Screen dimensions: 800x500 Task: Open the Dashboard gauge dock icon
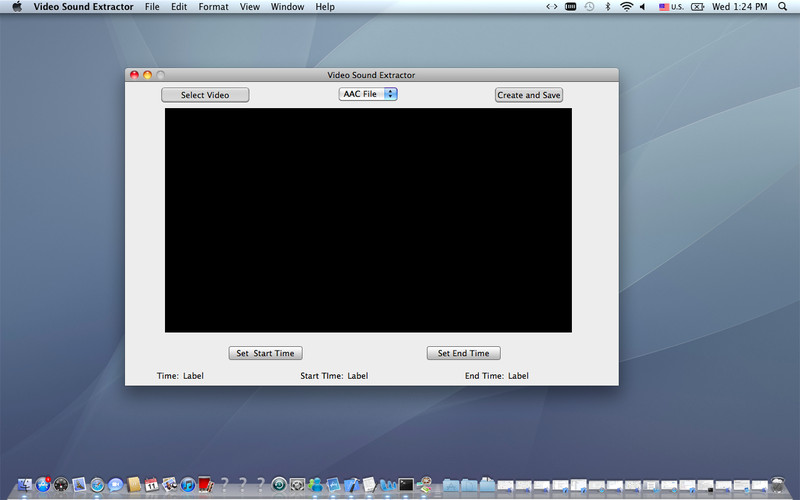click(61, 484)
